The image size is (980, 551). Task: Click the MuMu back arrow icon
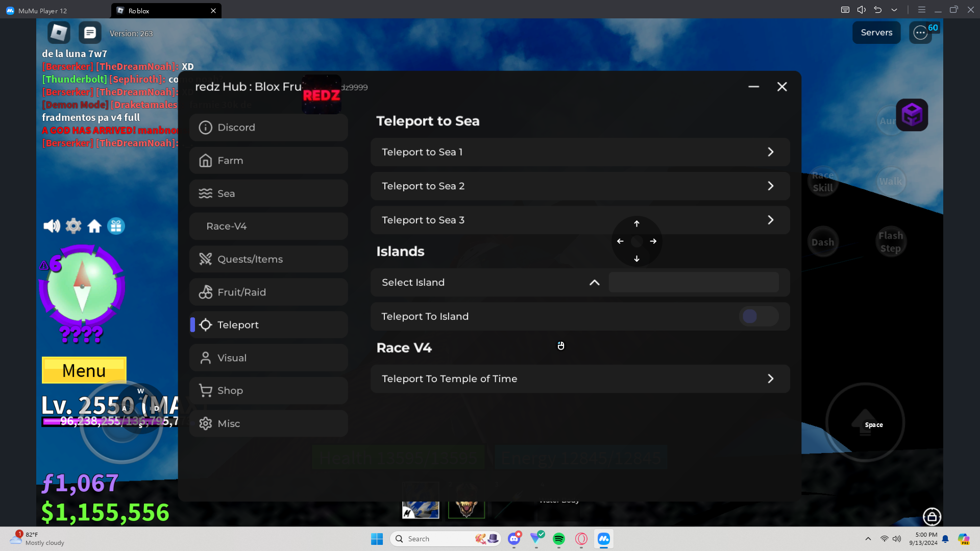coord(878,10)
